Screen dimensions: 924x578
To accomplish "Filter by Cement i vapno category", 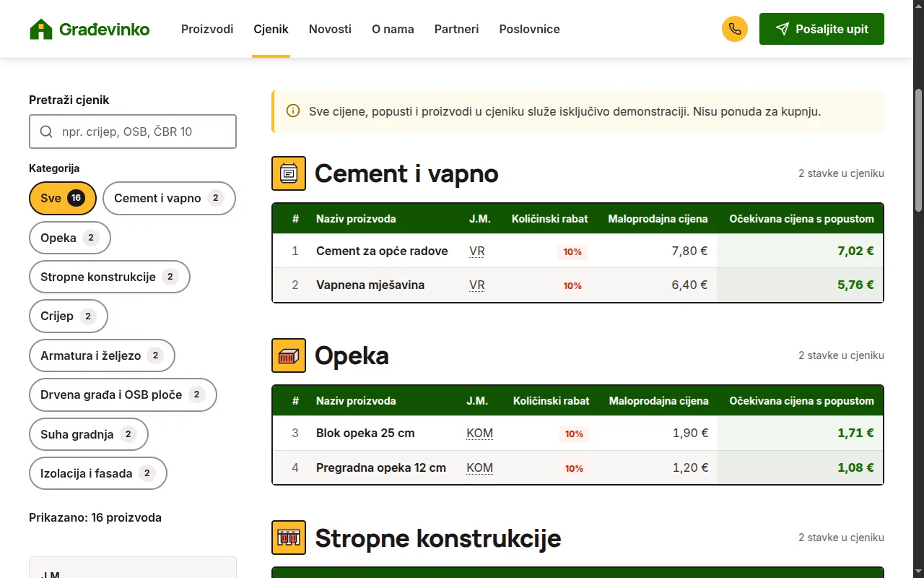I will point(169,198).
